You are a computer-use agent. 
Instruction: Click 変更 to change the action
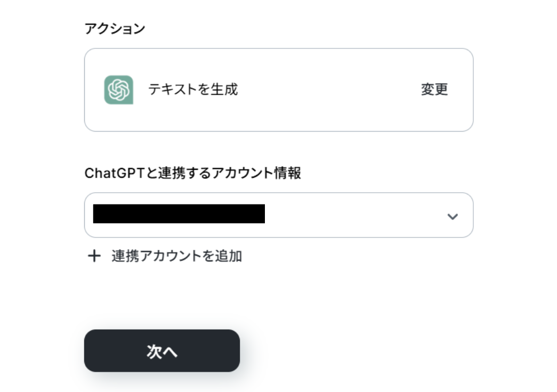(434, 89)
